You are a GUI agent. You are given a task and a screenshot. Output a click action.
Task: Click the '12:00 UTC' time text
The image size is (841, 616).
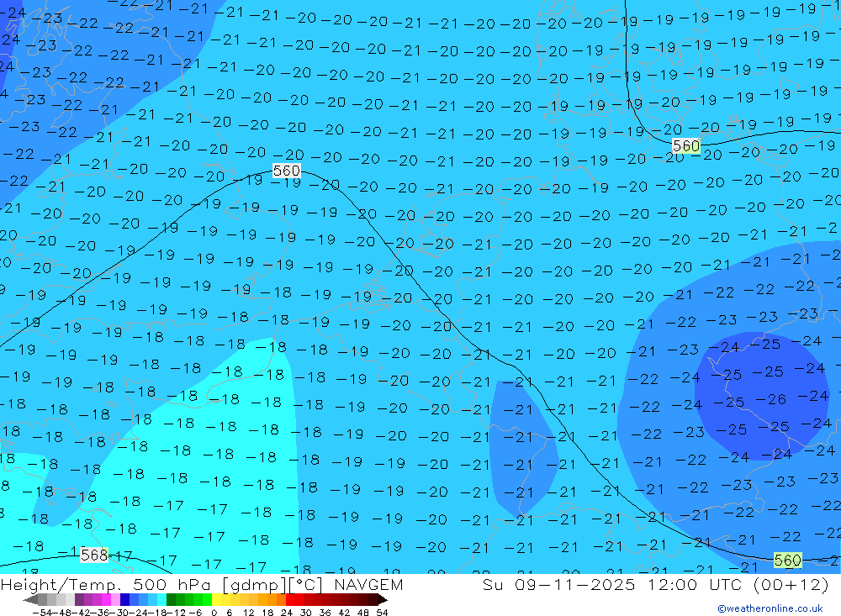tap(696, 584)
